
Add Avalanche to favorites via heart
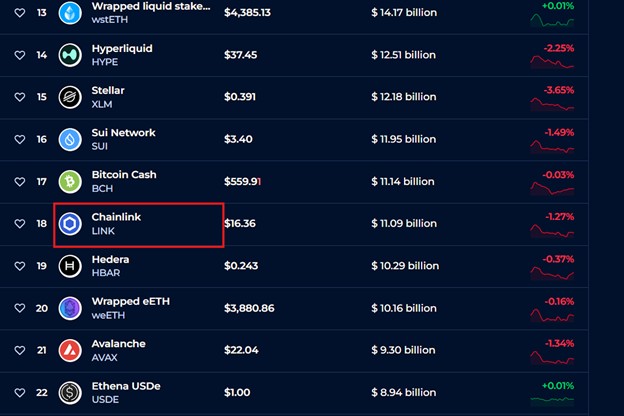coord(20,350)
